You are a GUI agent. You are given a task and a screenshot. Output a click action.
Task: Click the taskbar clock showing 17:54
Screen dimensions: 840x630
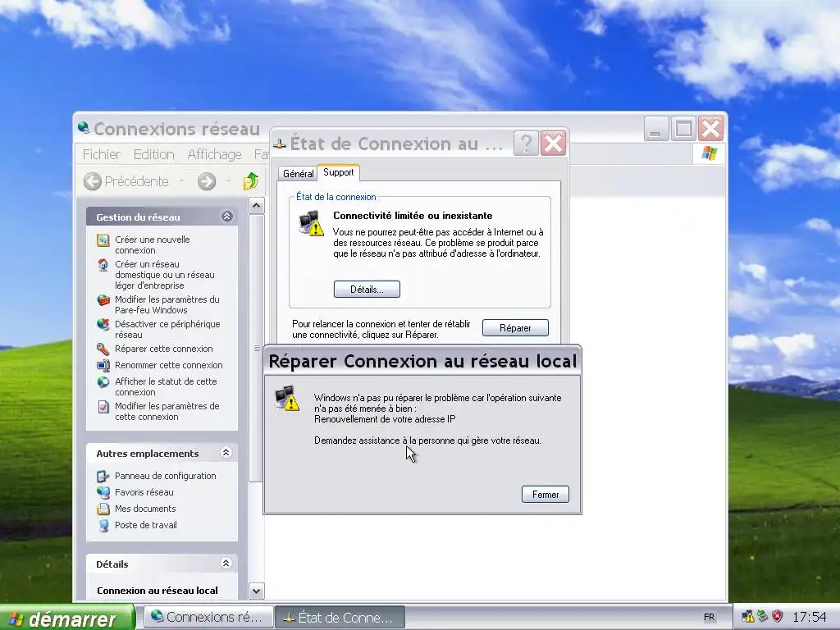[x=809, y=617]
